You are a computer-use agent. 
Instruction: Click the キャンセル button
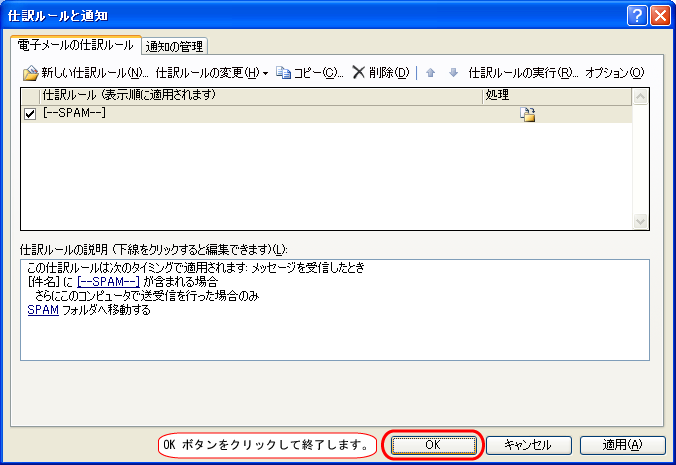tap(529, 445)
